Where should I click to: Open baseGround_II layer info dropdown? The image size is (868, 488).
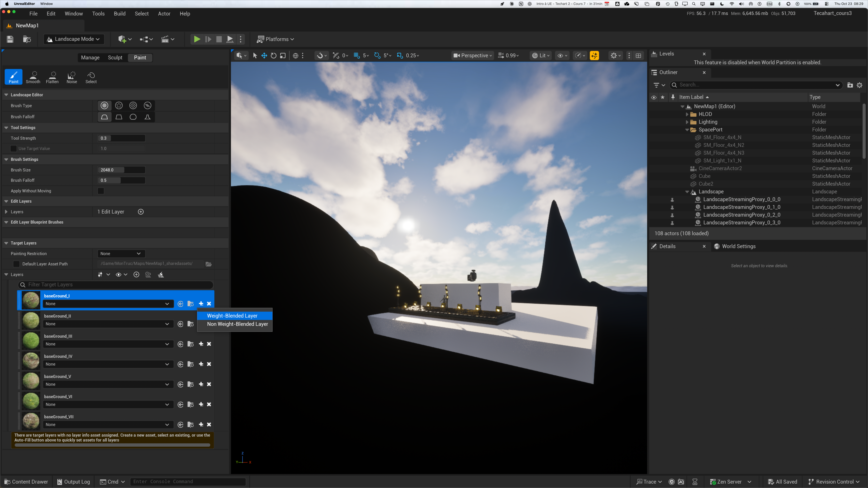[108, 324]
